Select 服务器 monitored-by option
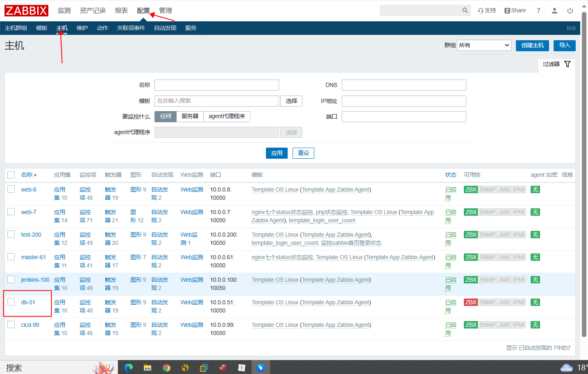The height and width of the screenshot is (374, 588). (190, 116)
